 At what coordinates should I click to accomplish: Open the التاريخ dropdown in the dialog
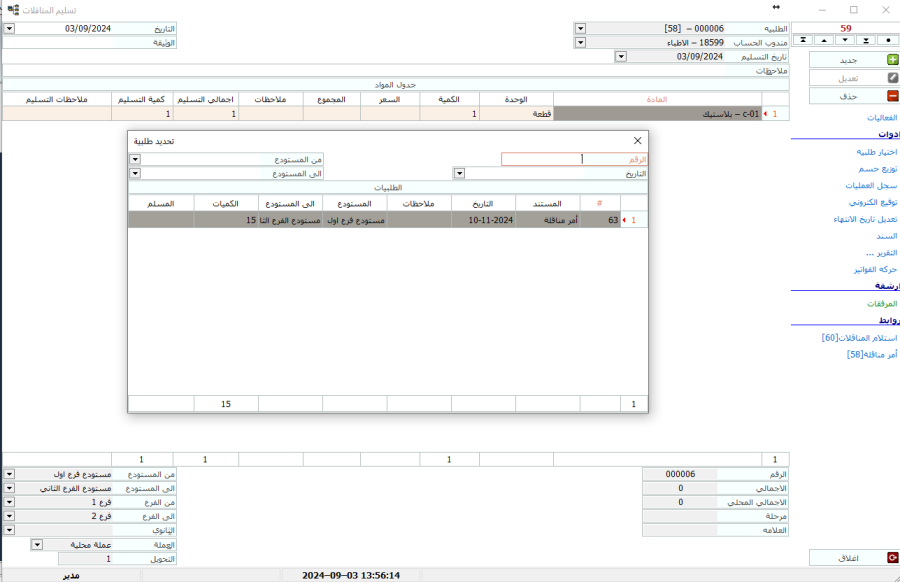(459, 173)
